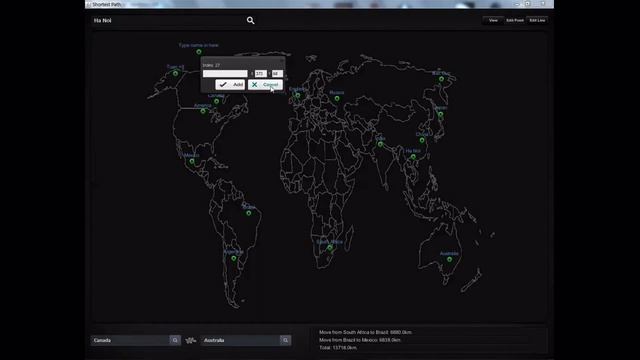The image size is (640, 360).
Task: Click the search icon next to Australia
Action: coord(285,340)
